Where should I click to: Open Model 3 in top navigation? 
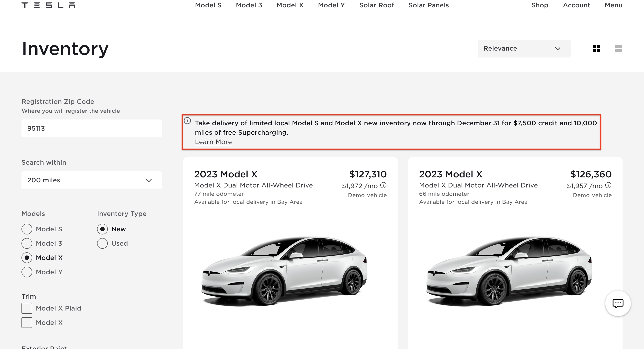tap(249, 5)
